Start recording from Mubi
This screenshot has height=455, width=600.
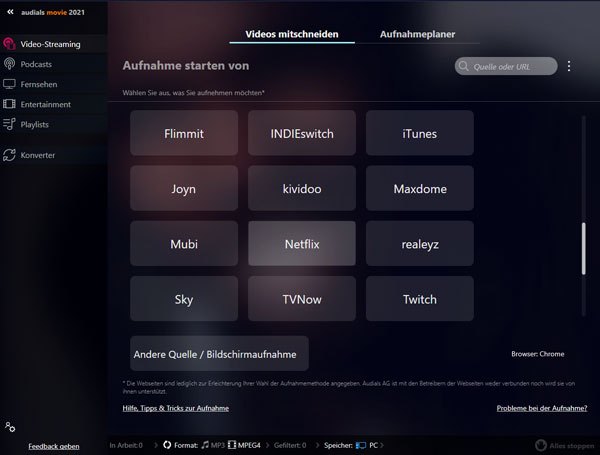[184, 243]
